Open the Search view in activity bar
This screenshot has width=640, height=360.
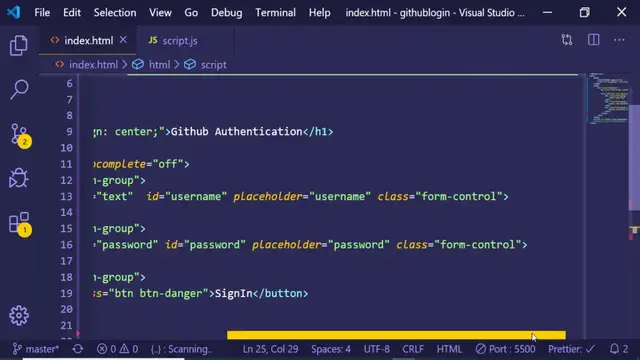click(x=19, y=89)
